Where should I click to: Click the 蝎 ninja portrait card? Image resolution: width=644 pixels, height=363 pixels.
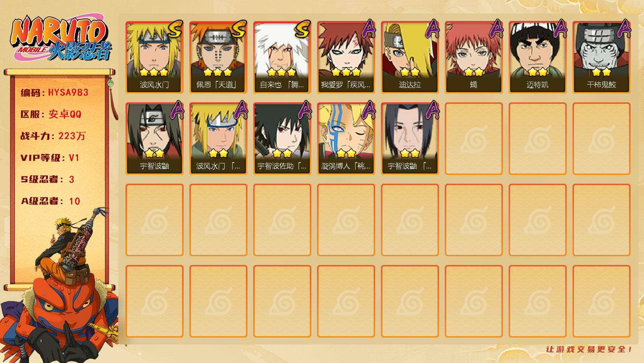coord(473,57)
